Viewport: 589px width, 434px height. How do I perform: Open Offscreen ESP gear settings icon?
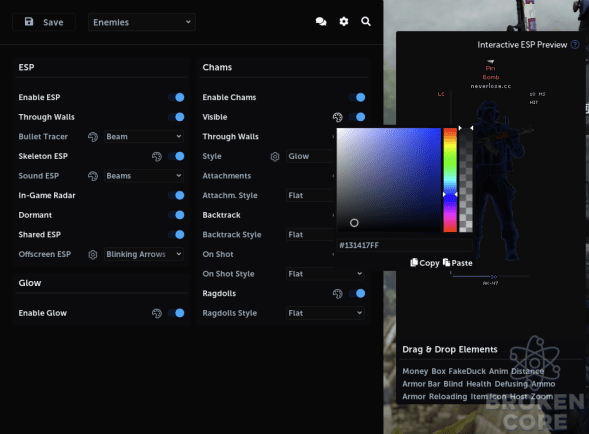coord(93,254)
